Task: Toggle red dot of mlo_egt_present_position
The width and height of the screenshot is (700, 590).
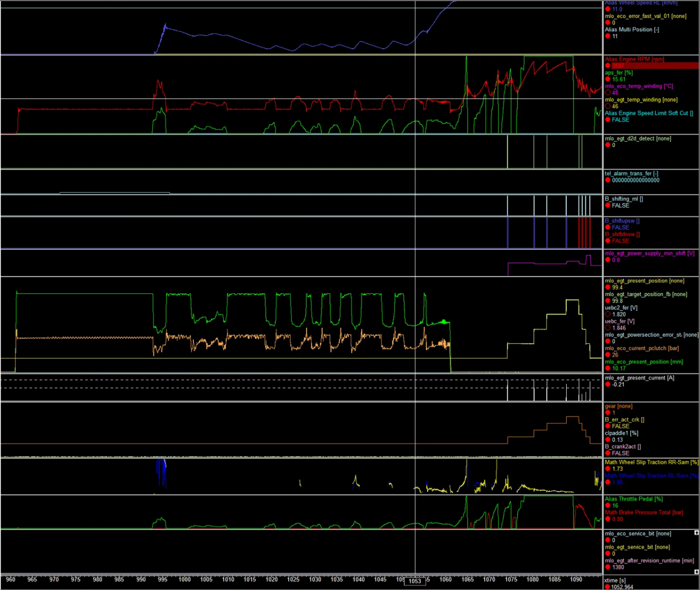Action: coord(607,287)
